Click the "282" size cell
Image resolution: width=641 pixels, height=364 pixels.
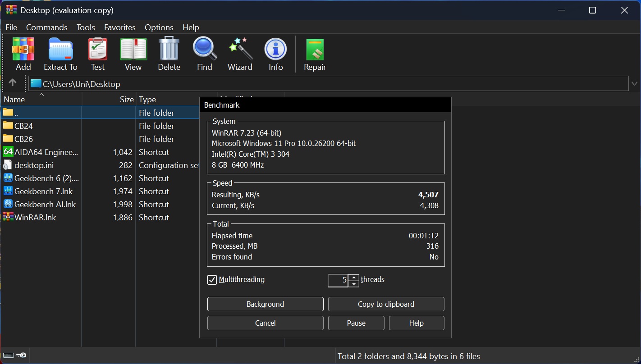coord(126,165)
